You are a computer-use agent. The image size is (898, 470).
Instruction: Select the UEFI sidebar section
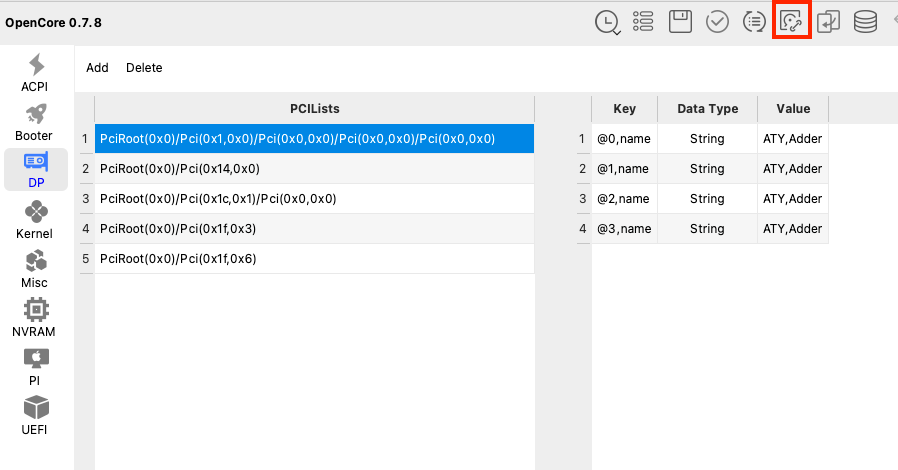pos(36,416)
